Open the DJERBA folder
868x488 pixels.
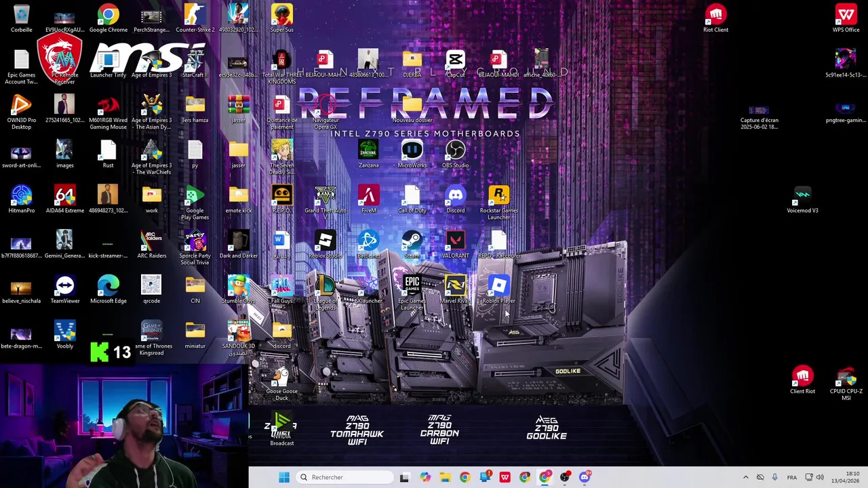coord(412,64)
